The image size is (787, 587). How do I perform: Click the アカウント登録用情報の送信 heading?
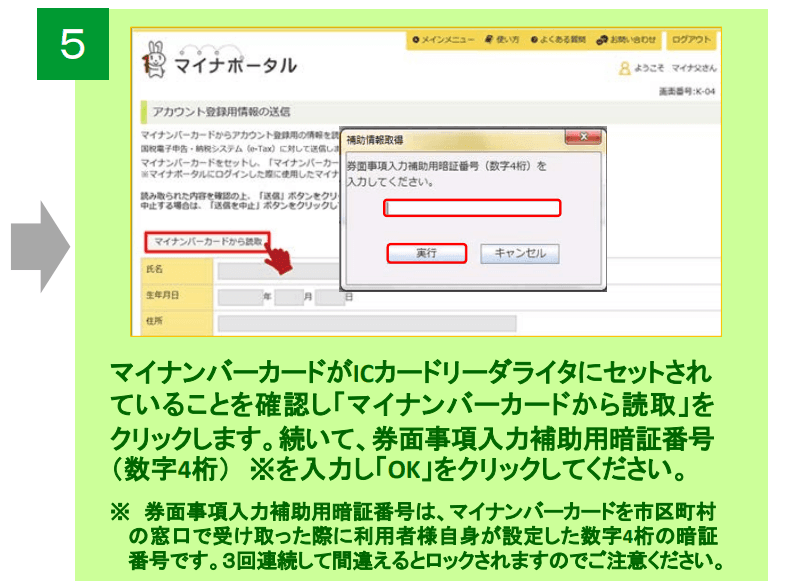pyautogui.click(x=221, y=112)
